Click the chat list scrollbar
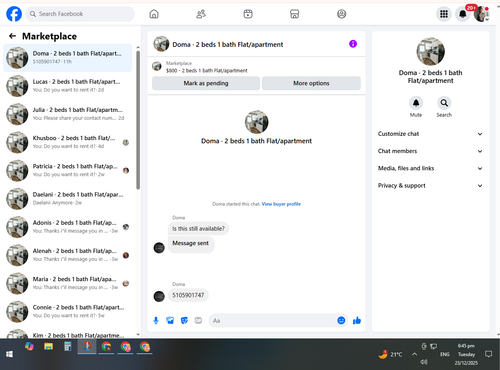 coord(138,120)
